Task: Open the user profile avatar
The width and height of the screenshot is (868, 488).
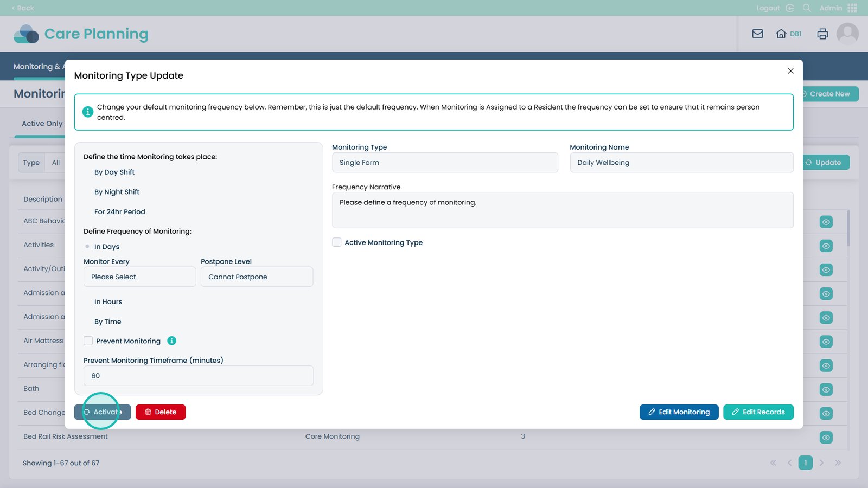Action: click(x=847, y=34)
